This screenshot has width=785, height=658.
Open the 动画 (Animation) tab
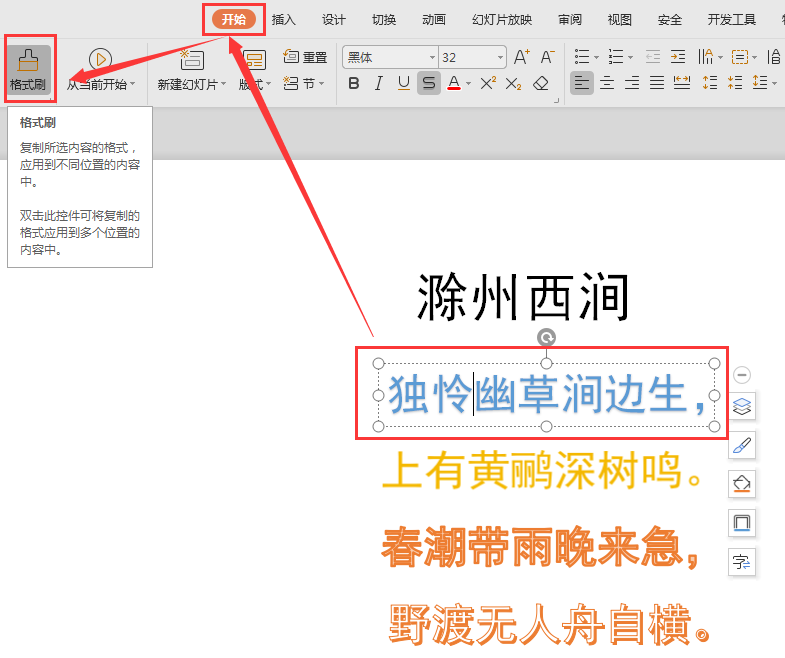point(434,20)
